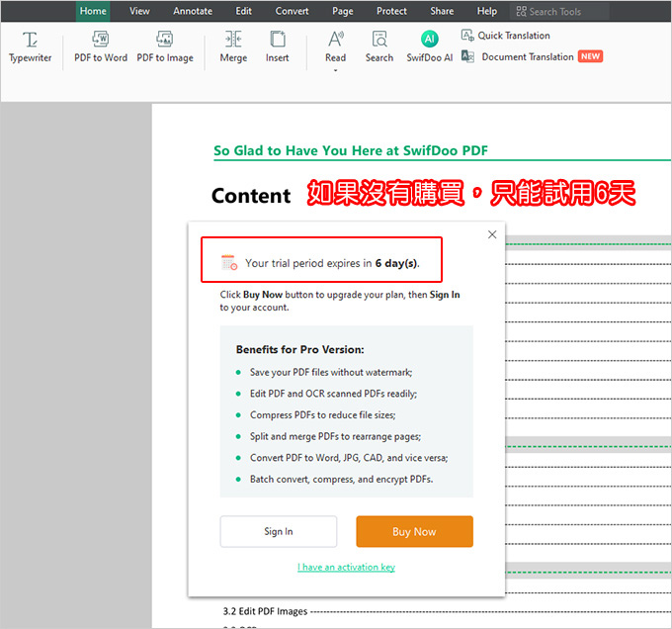Screen dimensions: 672x629
Task: Click the 'Content' heading in document
Action: (251, 196)
